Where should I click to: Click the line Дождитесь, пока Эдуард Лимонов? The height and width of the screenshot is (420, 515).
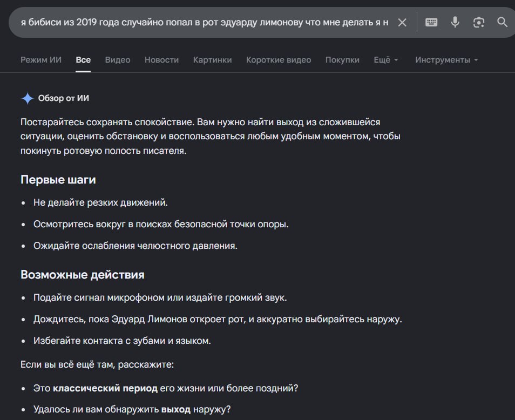tap(218, 319)
